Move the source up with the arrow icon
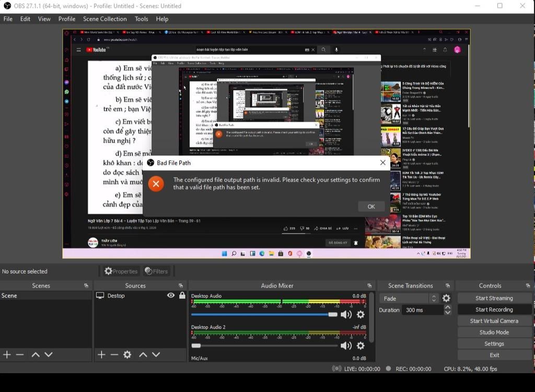The width and height of the screenshot is (535, 392). click(x=143, y=355)
